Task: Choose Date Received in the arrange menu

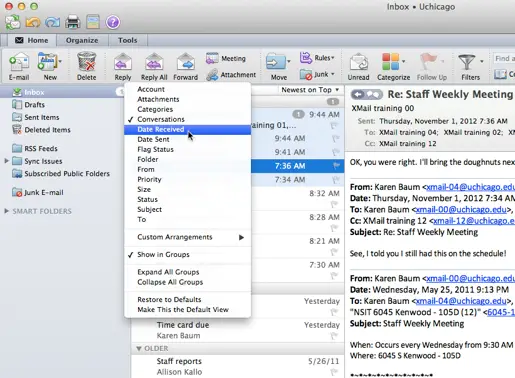Action: pos(187,129)
